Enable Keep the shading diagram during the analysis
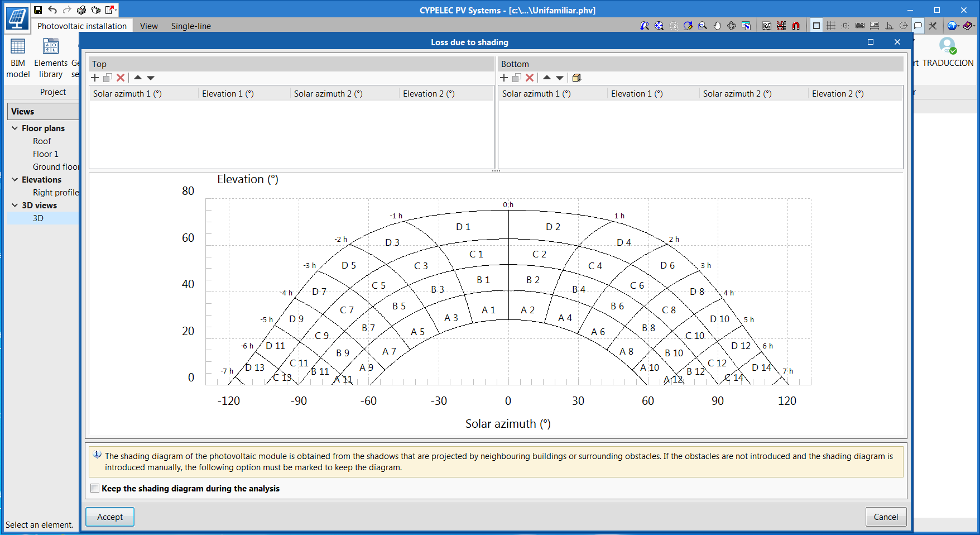 tap(95, 488)
